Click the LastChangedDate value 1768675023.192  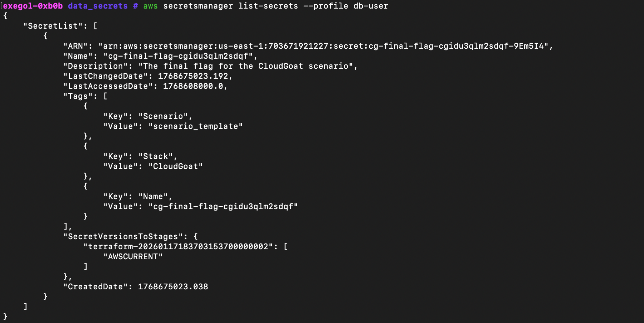point(193,76)
